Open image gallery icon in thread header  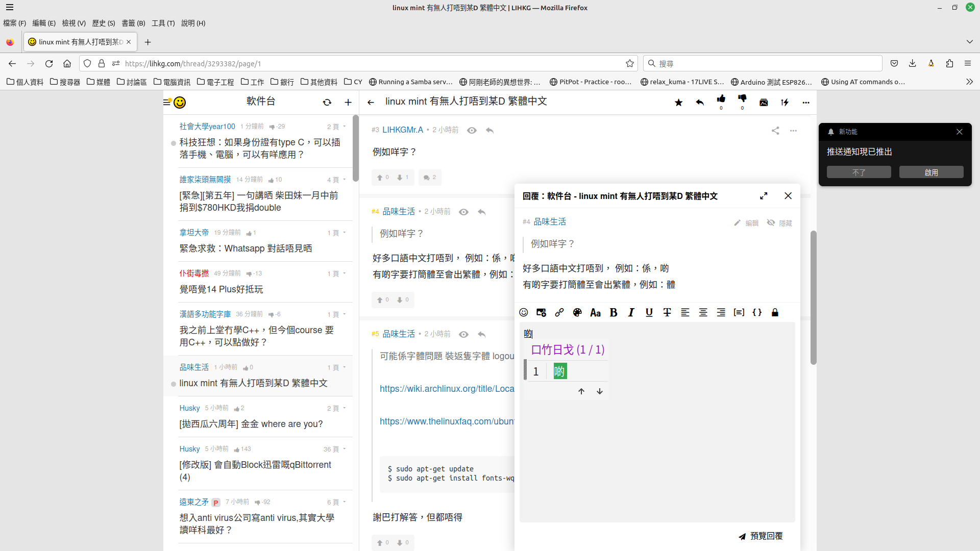764,103
